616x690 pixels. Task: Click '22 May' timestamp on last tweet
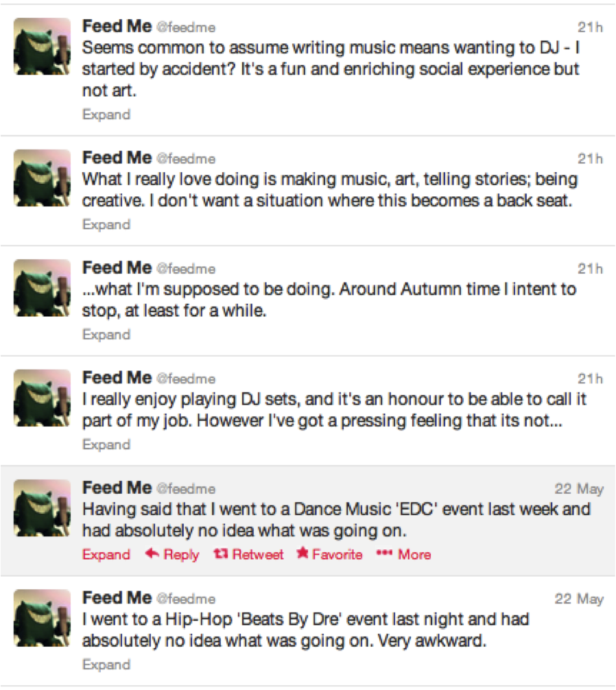579,599
